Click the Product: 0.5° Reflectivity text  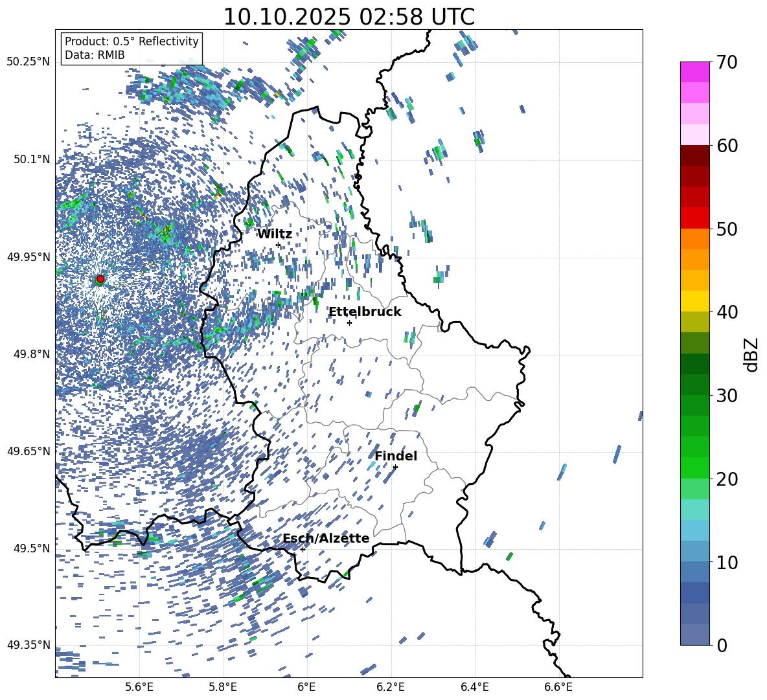pyautogui.click(x=132, y=41)
